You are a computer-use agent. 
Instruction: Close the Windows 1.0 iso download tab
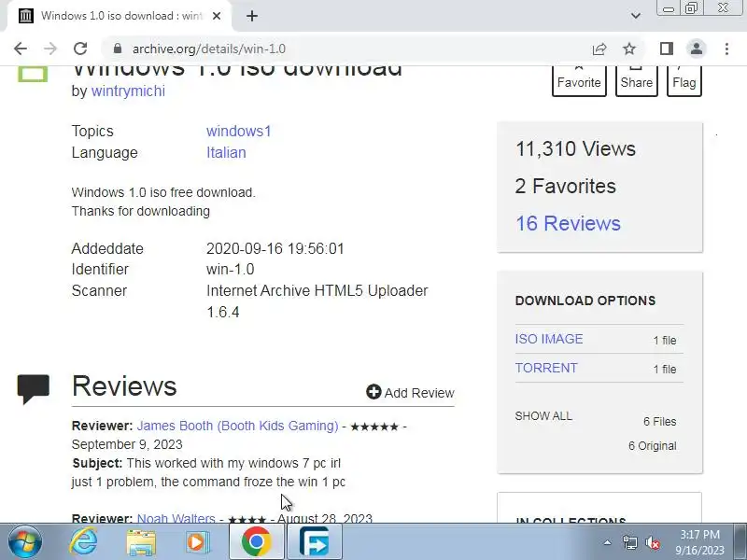click(217, 16)
